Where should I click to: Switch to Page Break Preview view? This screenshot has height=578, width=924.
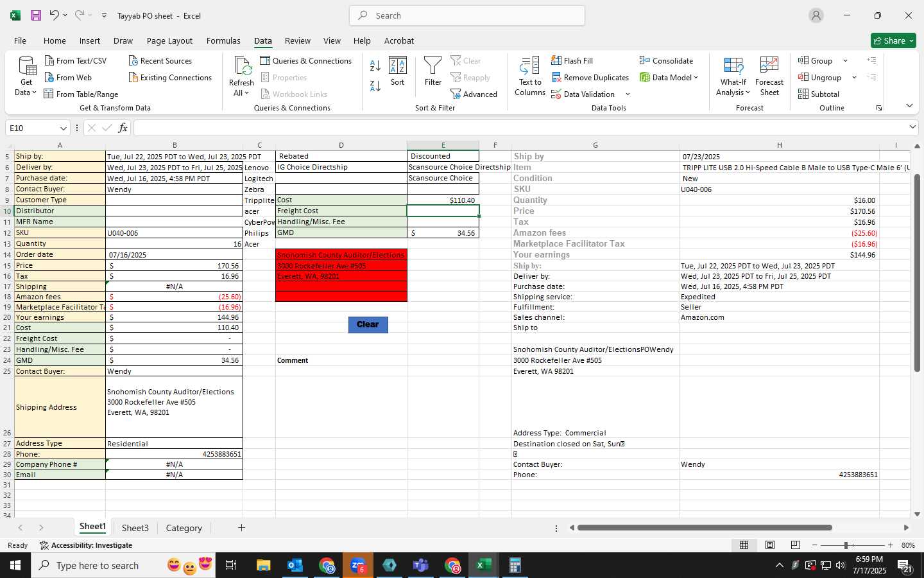795,545
